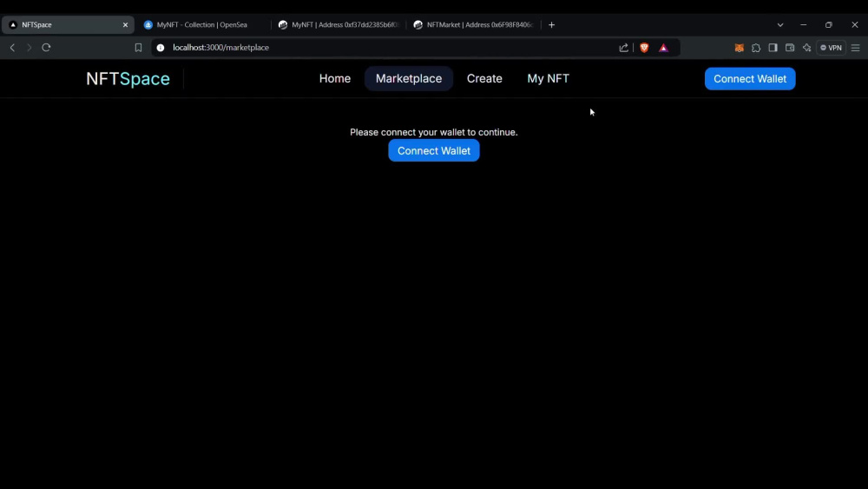868x489 pixels.
Task: Open the Leo AI sparkle icon
Action: click(x=807, y=48)
